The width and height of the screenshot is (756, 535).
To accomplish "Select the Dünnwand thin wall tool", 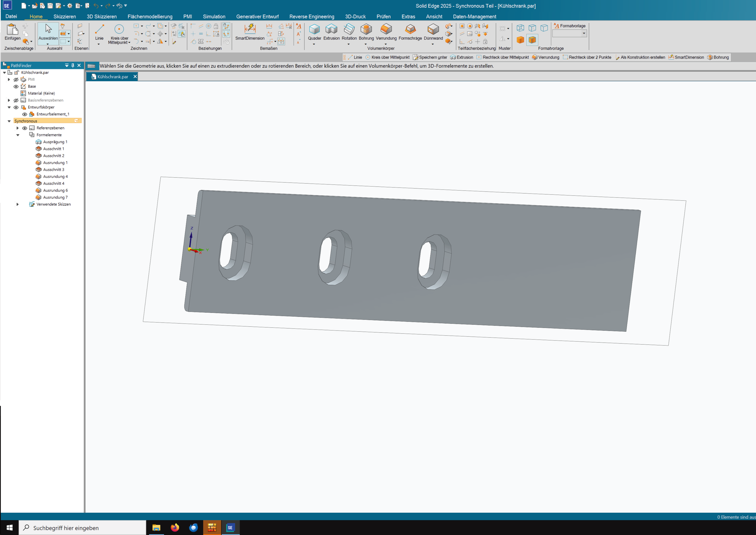I will pos(433,32).
